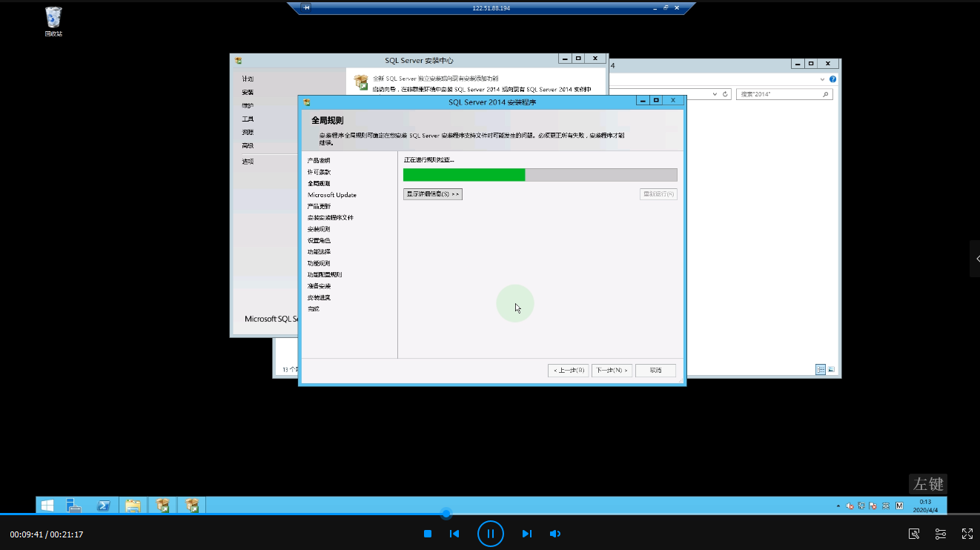Click the 下一步(N) next button
Screen dimensions: 980x550
[612, 370]
